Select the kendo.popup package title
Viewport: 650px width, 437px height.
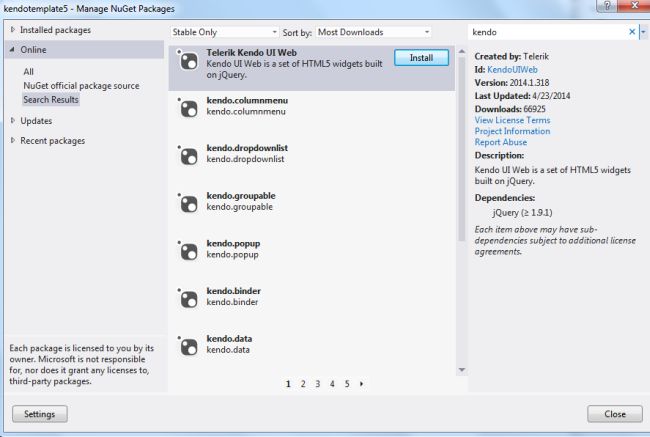coord(233,243)
